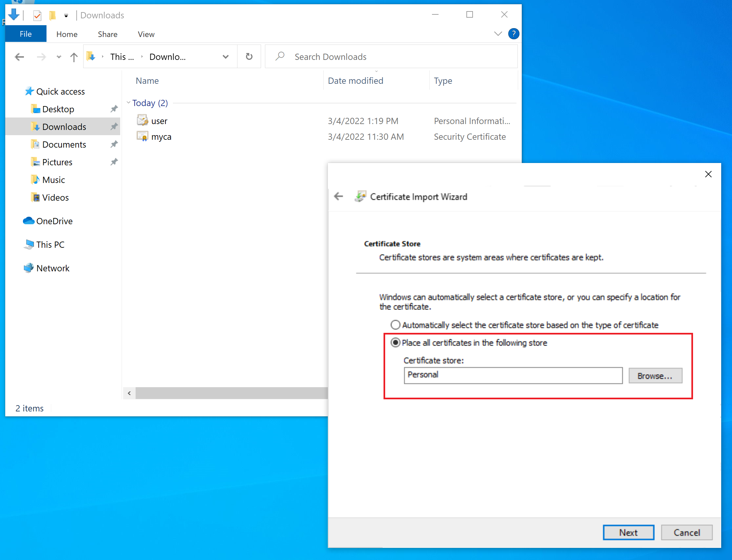This screenshot has width=732, height=560.
Task: Click the pin icon next to Desktop
Action: 114,109
